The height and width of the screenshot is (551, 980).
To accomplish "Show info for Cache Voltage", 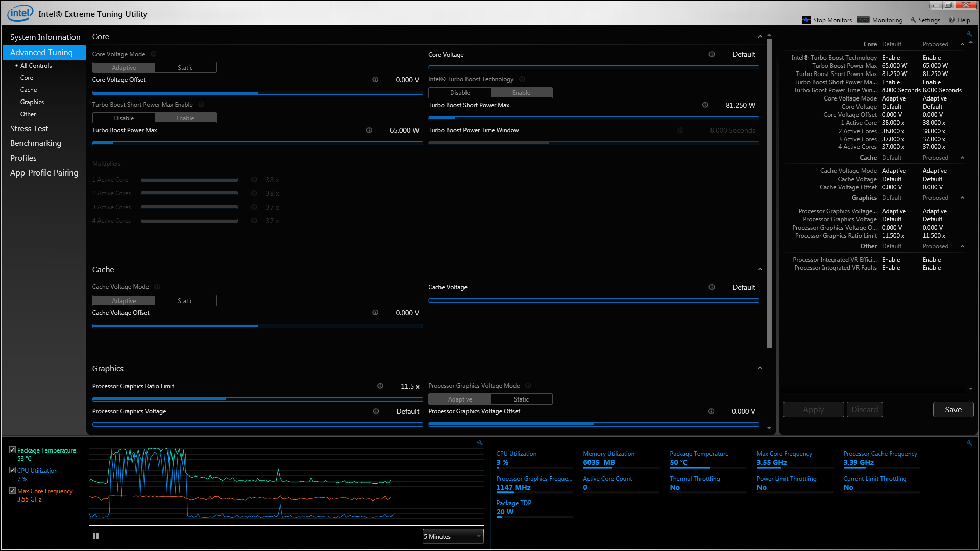I will click(712, 287).
